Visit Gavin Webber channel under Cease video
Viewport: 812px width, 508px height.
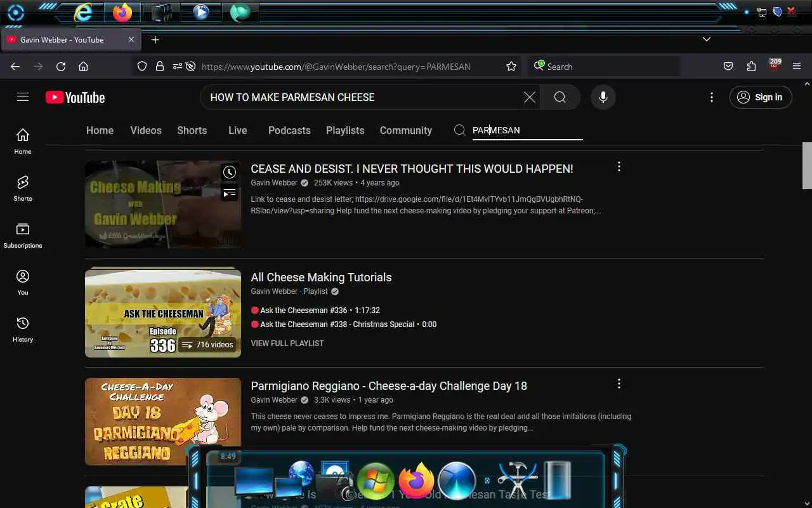click(274, 183)
